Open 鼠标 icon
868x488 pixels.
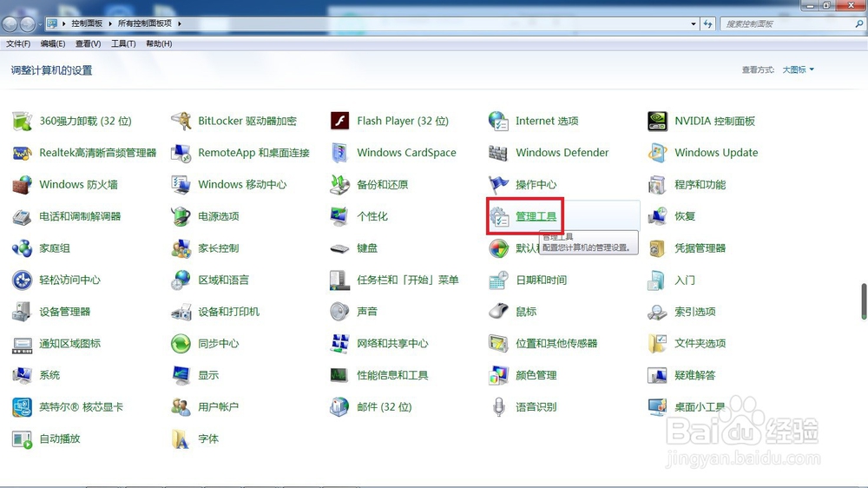click(x=499, y=312)
